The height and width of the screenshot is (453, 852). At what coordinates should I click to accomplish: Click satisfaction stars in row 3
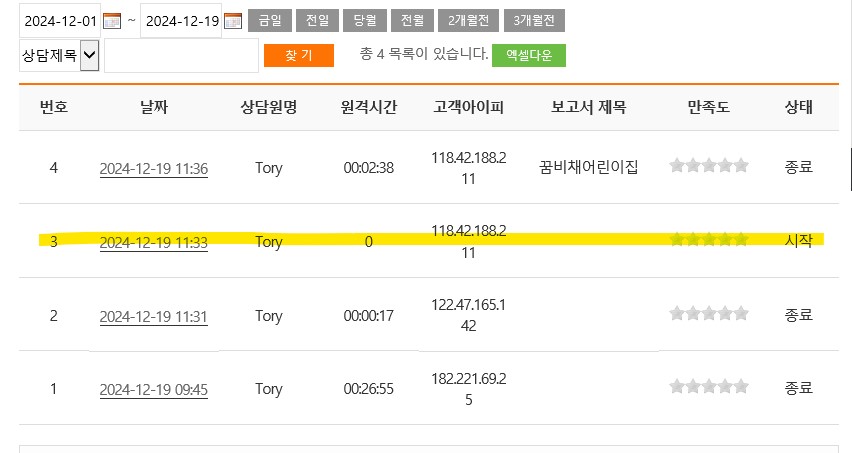[x=708, y=240]
